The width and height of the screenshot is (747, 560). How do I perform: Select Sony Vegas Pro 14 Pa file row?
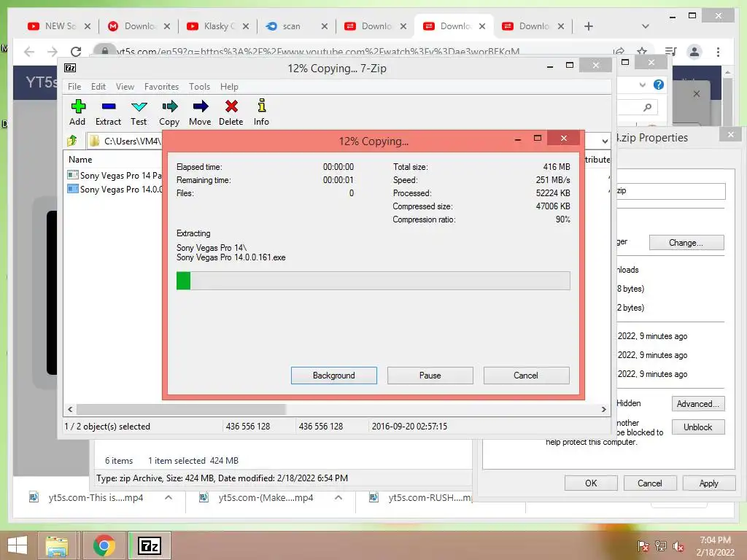115,175
